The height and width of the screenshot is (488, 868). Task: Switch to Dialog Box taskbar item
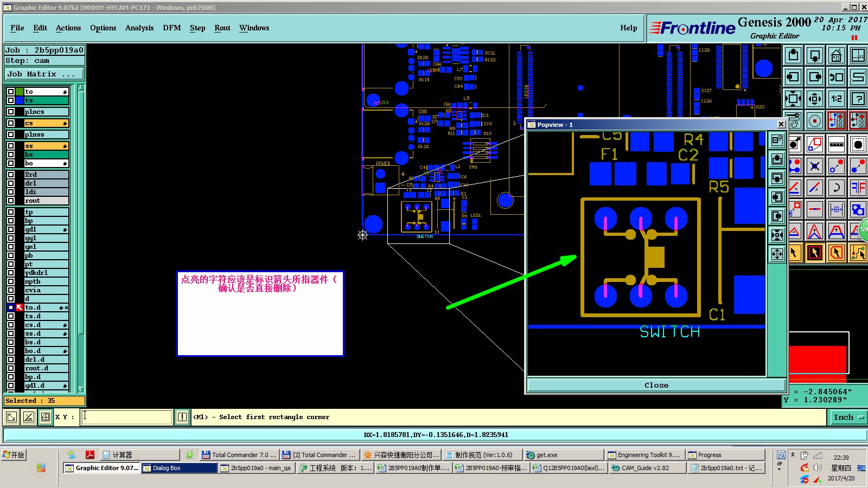click(179, 468)
